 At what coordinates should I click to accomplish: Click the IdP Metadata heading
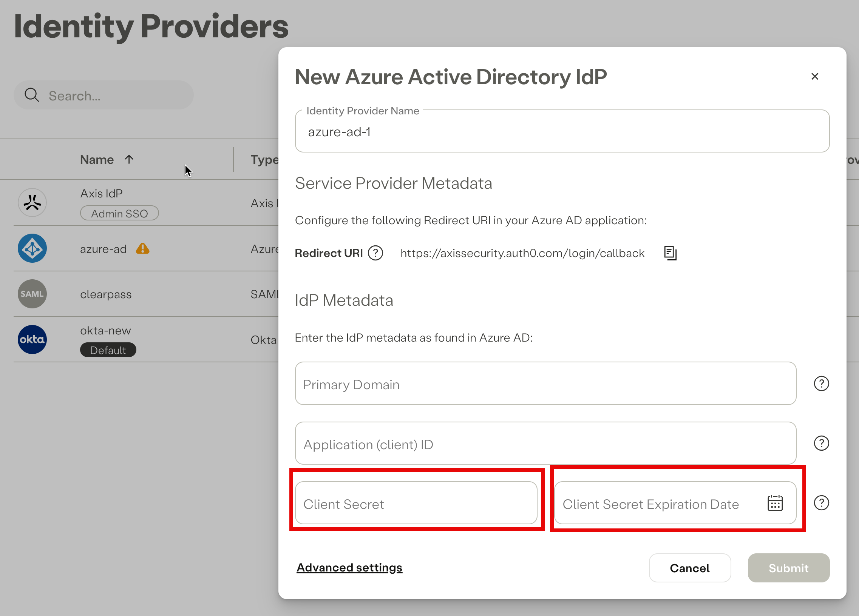click(x=344, y=300)
